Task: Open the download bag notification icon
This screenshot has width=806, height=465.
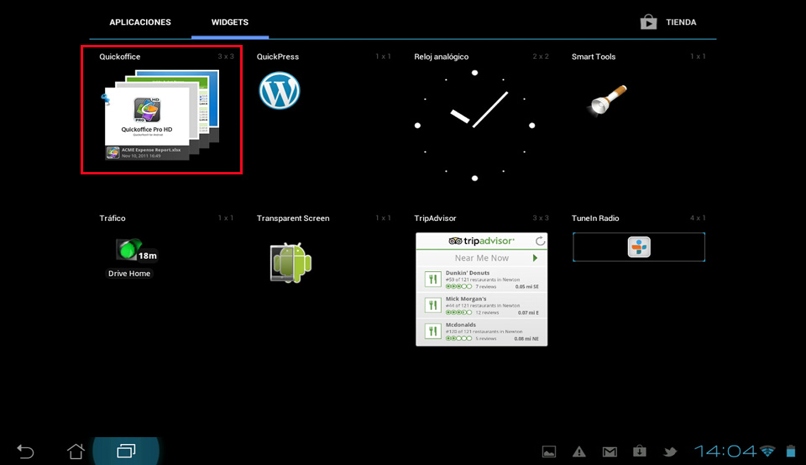Action: pos(639,451)
